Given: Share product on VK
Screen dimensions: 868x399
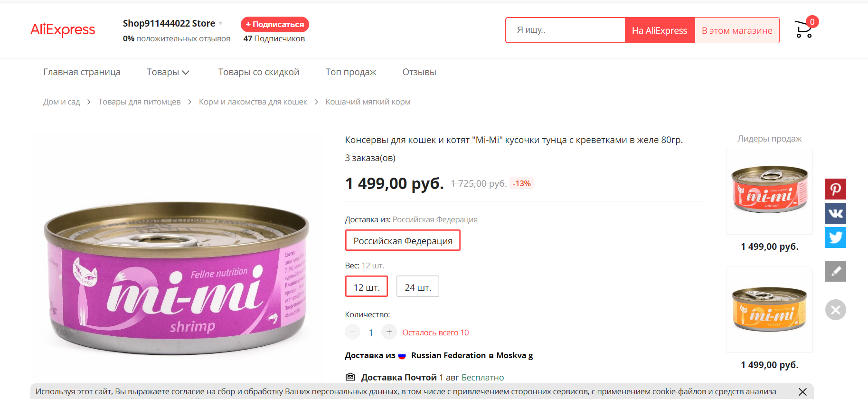Looking at the screenshot, I should point(836,213).
